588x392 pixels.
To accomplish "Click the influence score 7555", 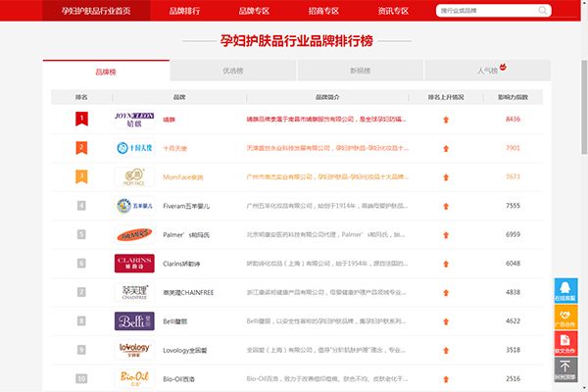I will coord(513,206).
